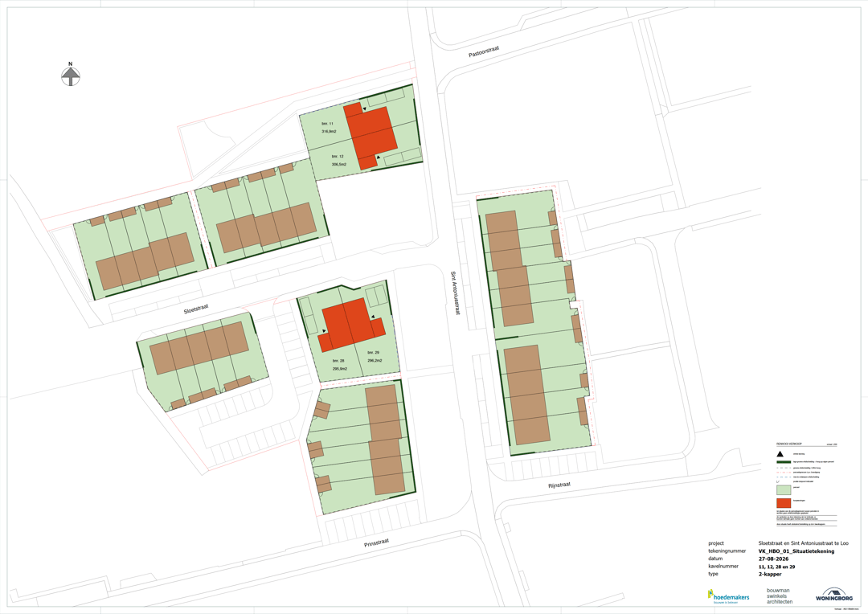The image size is (868, 614).
Task: Select the light green legend swatch
Action: [x=784, y=490]
